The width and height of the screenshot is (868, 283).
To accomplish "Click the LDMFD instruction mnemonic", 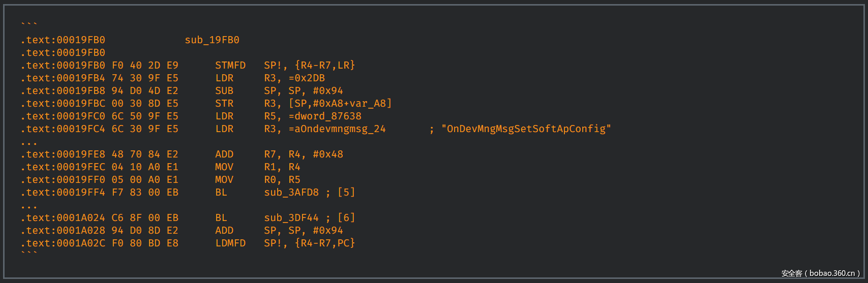I will 230,243.
